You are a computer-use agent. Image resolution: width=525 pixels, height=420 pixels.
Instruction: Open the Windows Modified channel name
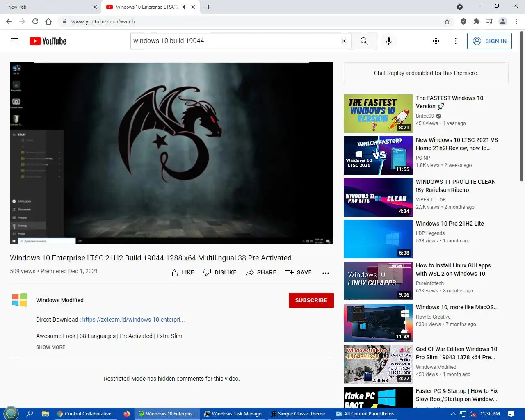pos(60,300)
